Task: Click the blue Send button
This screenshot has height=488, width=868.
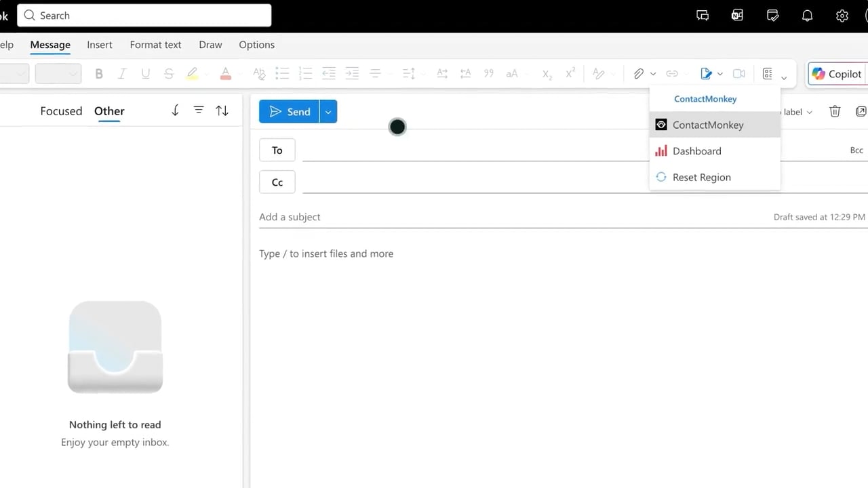Action: pos(290,112)
